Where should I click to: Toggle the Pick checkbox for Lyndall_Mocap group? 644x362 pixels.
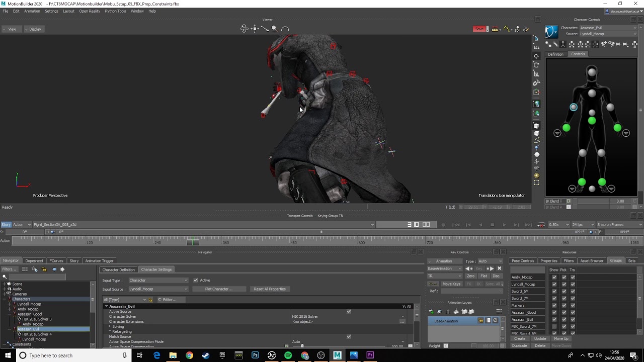click(563, 284)
